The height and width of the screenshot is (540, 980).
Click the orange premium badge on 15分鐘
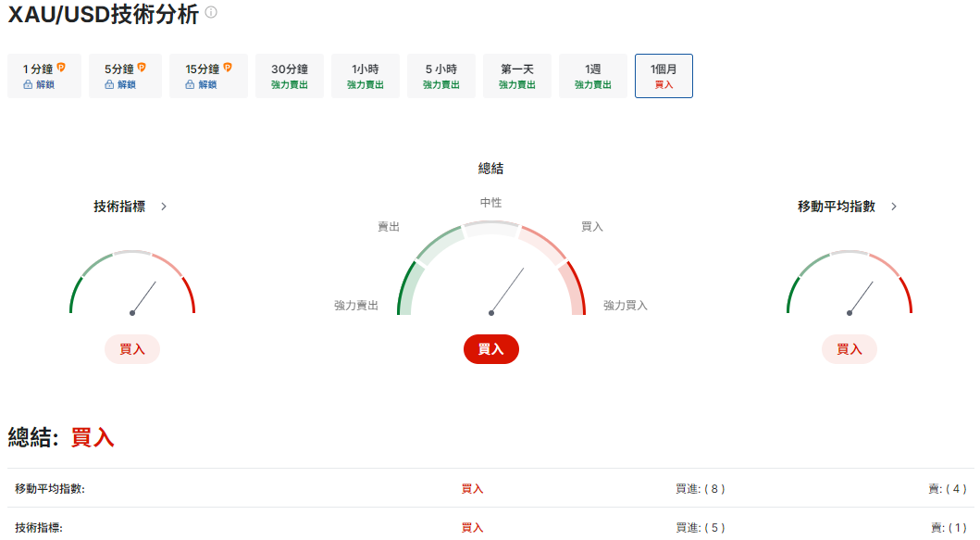coord(228,67)
